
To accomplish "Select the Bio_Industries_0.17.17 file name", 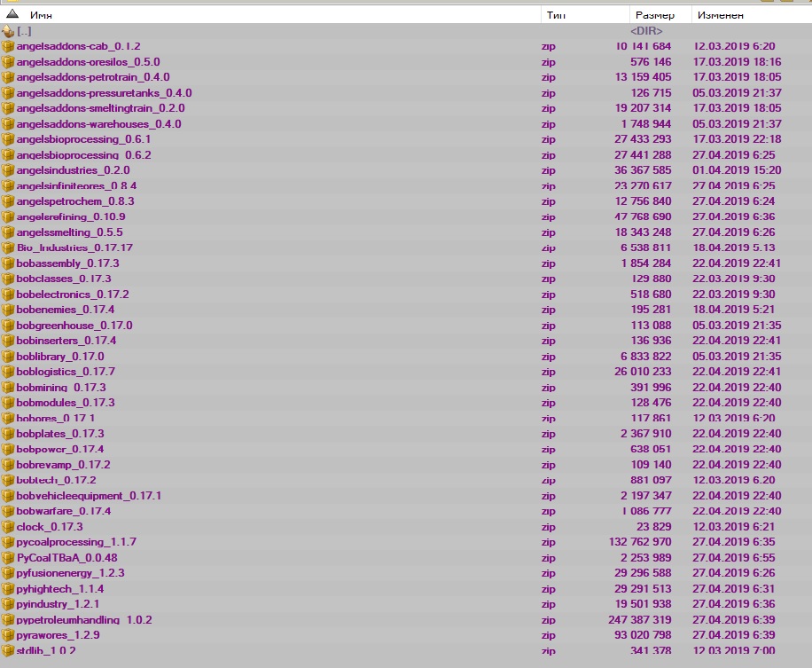I will click(74, 248).
